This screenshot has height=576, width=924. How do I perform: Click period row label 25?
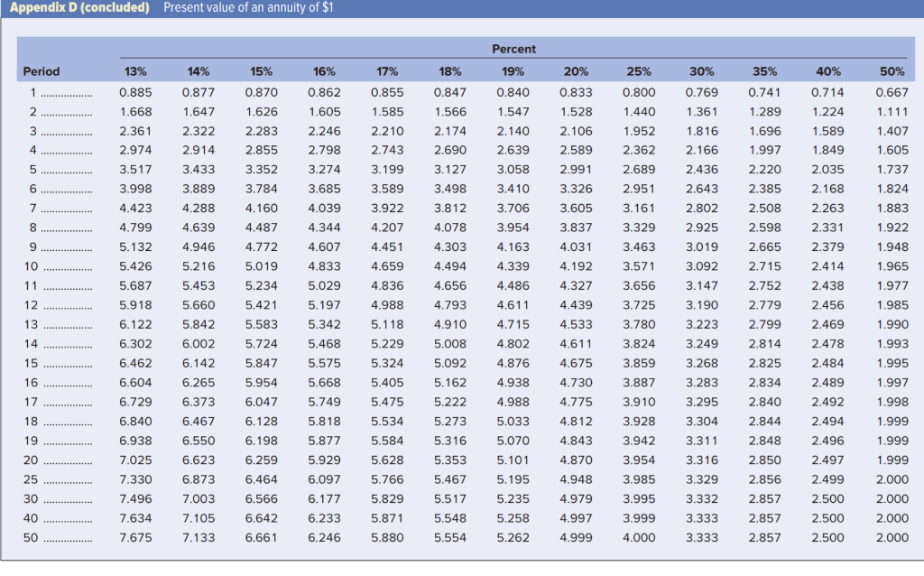pyautogui.click(x=31, y=480)
